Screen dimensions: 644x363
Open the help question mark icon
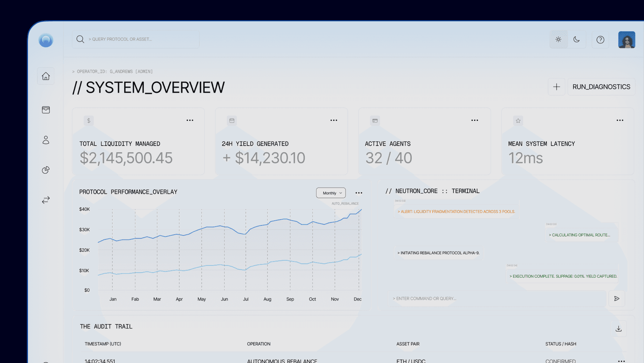tap(600, 40)
